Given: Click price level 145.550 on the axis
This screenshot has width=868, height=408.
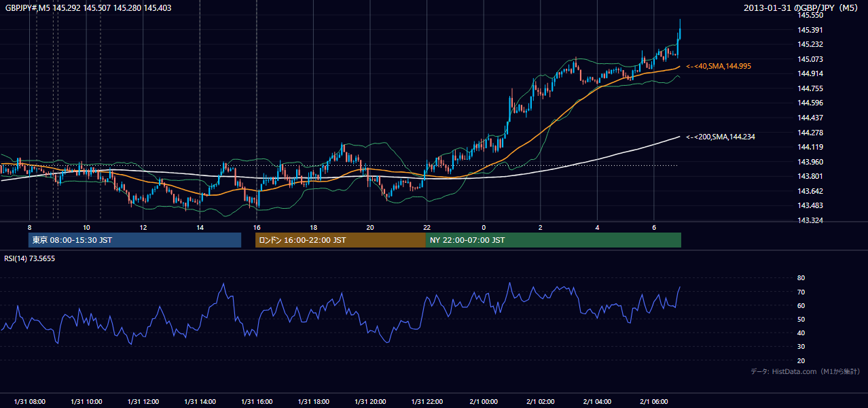Looking at the screenshot, I should (x=811, y=15).
